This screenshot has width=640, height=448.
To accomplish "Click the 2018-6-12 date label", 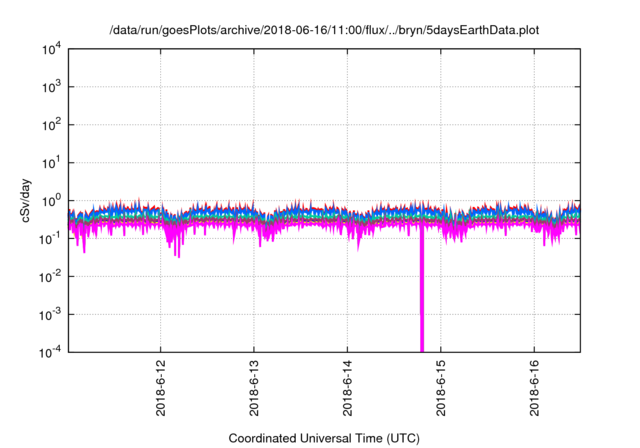I will click(161, 388).
